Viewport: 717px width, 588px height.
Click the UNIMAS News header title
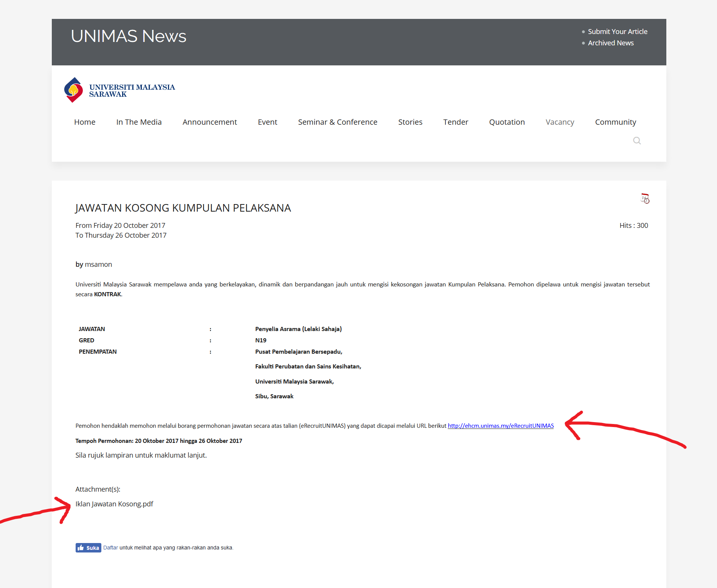(x=129, y=36)
